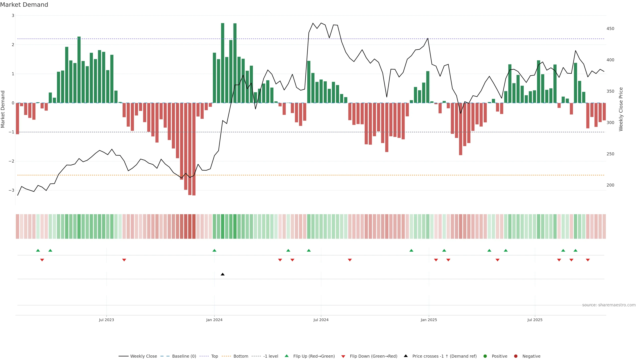This screenshot has height=362, width=644.
Task: Click source: sharemaestro.com text
Action: click(609, 305)
